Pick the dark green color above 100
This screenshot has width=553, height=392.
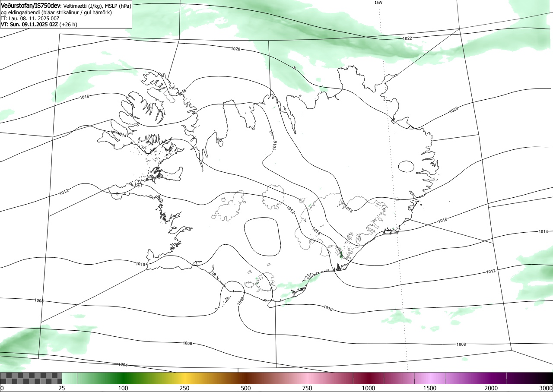(x=123, y=378)
